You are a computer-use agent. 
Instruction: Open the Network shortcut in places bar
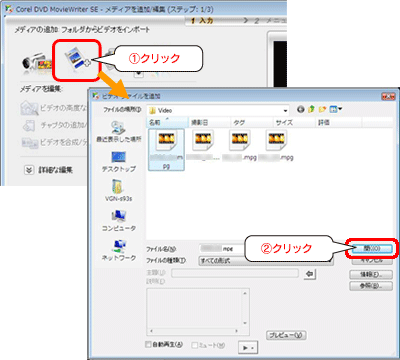click(119, 250)
